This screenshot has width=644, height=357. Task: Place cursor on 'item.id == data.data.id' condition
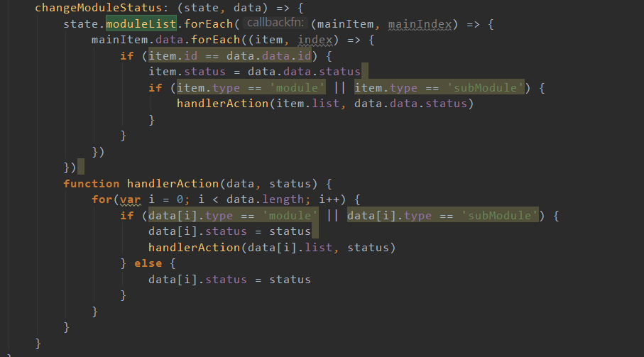[229, 56]
